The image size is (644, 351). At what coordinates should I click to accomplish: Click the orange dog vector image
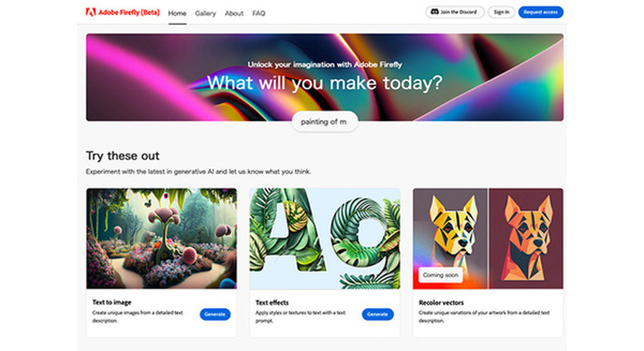click(x=526, y=239)
